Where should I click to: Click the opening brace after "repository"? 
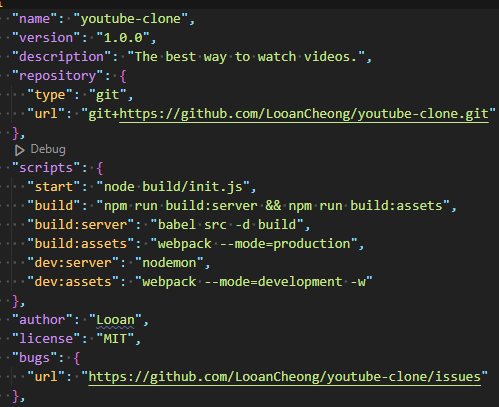[x=123, y=76]
